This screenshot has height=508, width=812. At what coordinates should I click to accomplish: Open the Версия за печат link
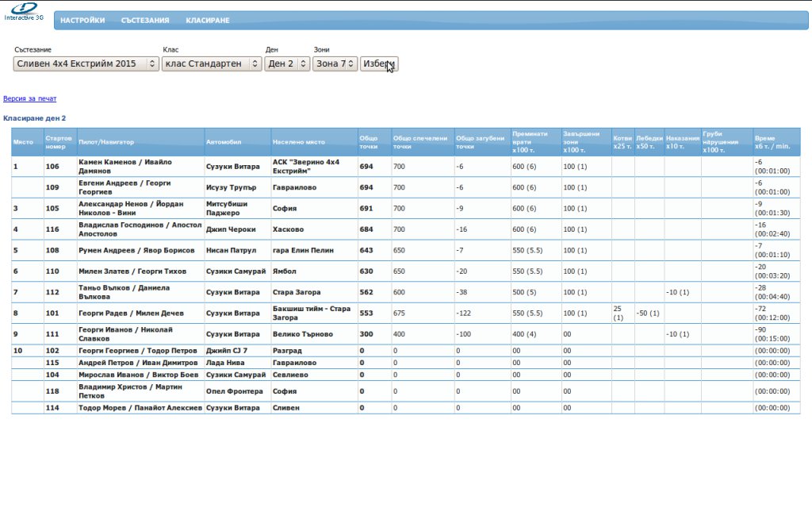coord(29,99)
